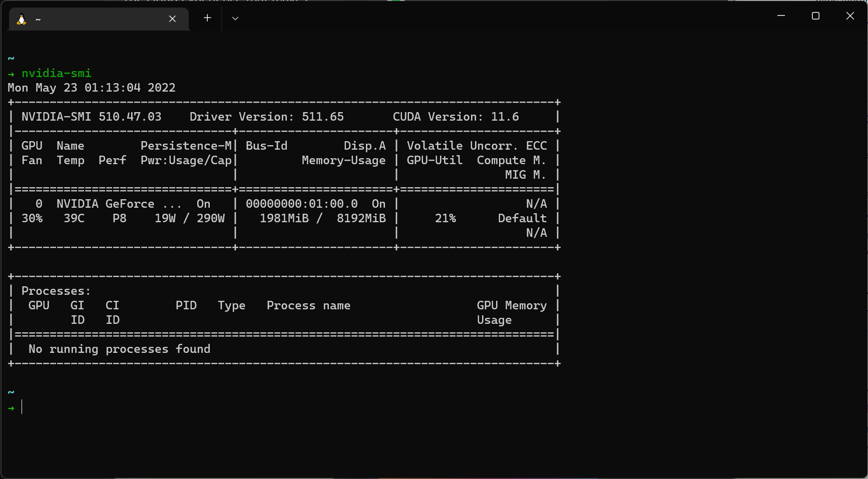The image size is (868, 479).
Task: Click the "Pwr:Usage/Cap" header
Action: click(186, 161)
